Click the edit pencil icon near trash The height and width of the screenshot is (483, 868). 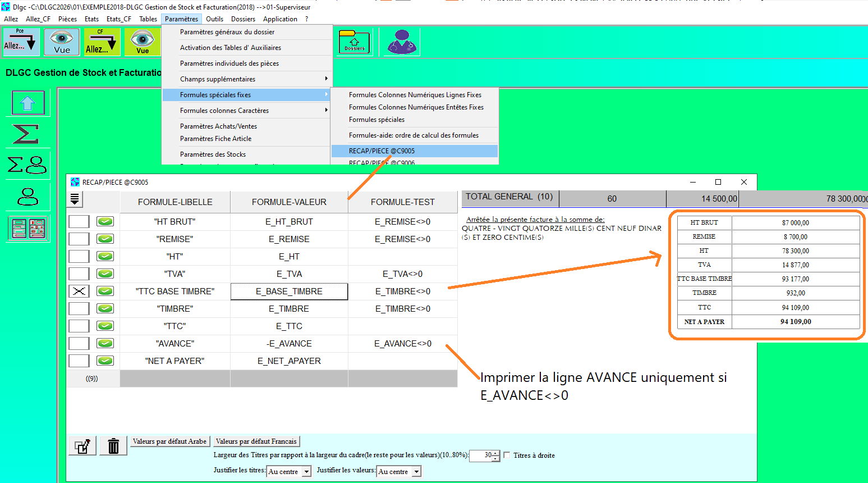coord(82,446)
